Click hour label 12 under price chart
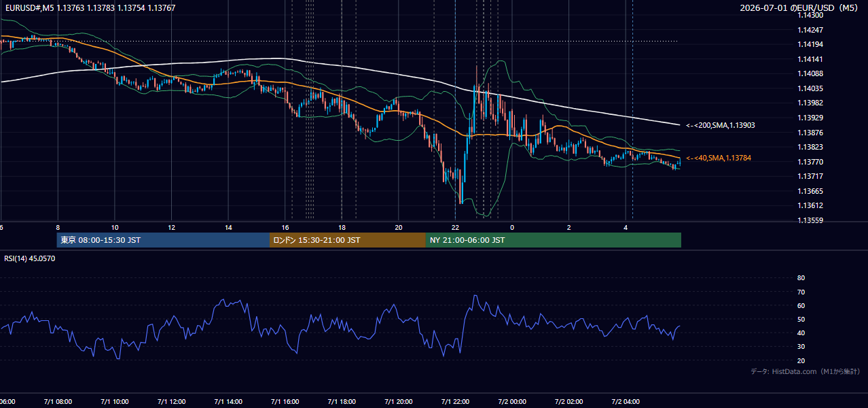Screen dimensions: 868x408 point(172,228)
